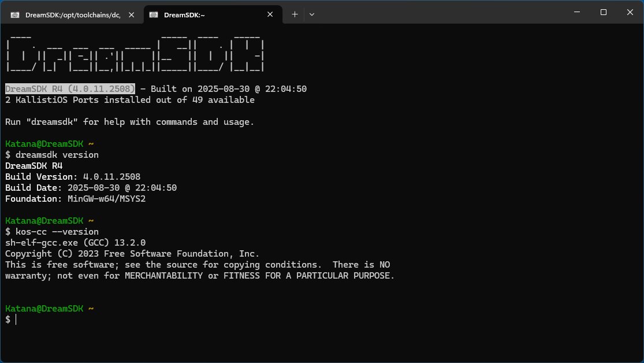644x363 pixels.
Task: Click the 'Build Version: 4.0.11.2508' line
Action: 73,177
